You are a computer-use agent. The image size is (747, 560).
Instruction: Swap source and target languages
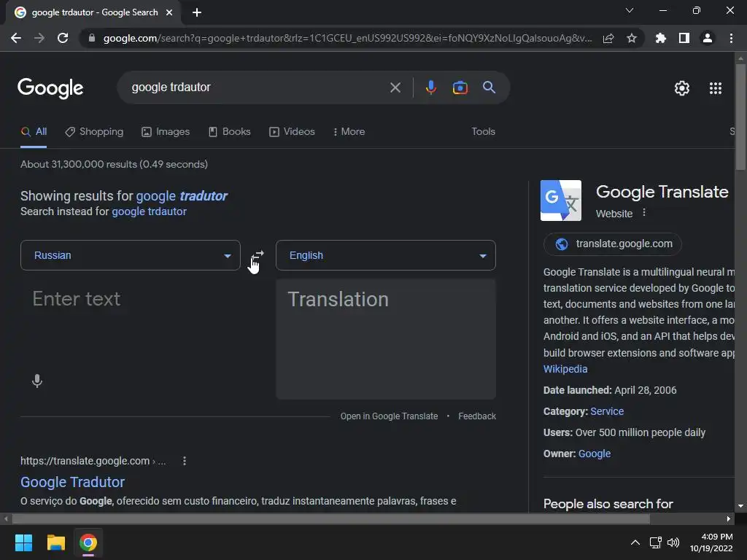point(258,255)
